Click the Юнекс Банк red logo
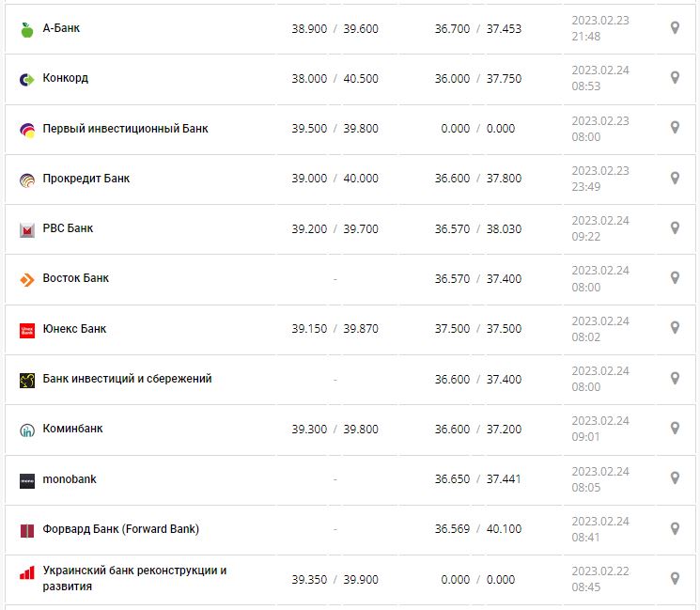The image size is (700, 610). click(x=26, y=330)
